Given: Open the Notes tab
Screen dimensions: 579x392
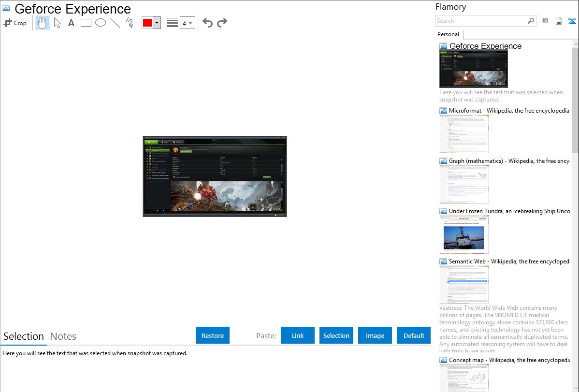Looking at the screenshot, I should pos(63,336).
